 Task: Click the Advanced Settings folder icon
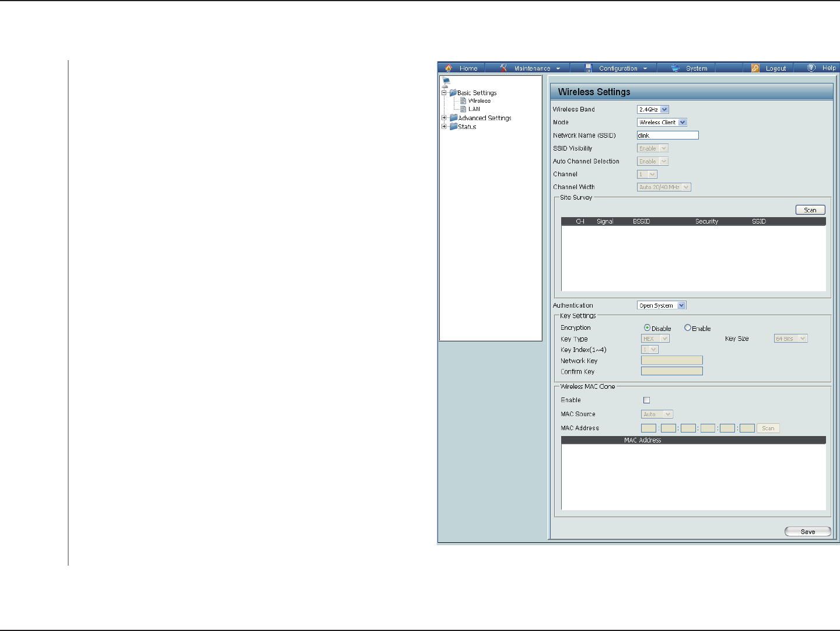453,117
